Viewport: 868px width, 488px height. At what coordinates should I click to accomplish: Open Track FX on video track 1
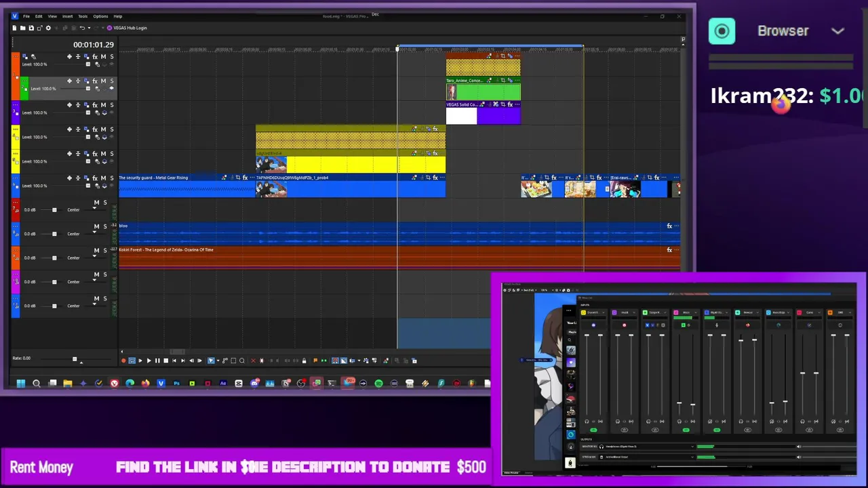click(x=95, y=57)
